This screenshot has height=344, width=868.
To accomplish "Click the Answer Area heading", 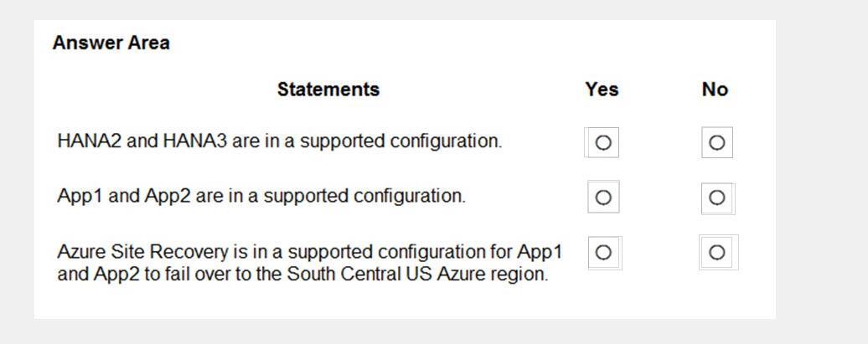I will pyautogui.click(x=111, y=44).
